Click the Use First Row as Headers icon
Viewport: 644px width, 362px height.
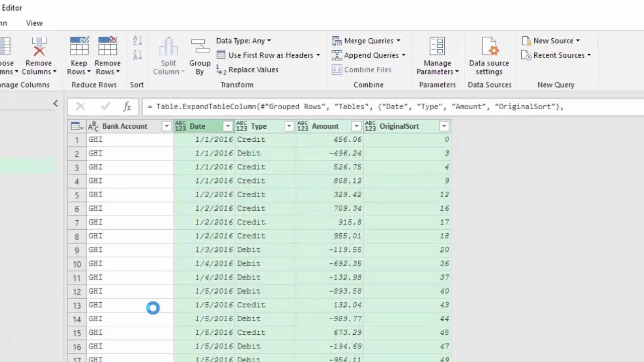[x=221, y=55]
